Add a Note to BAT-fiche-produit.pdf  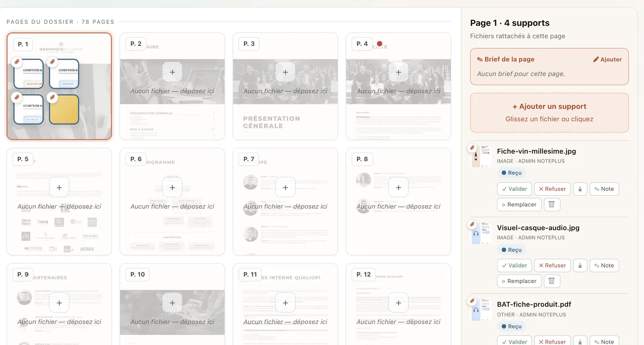point(604,341)
